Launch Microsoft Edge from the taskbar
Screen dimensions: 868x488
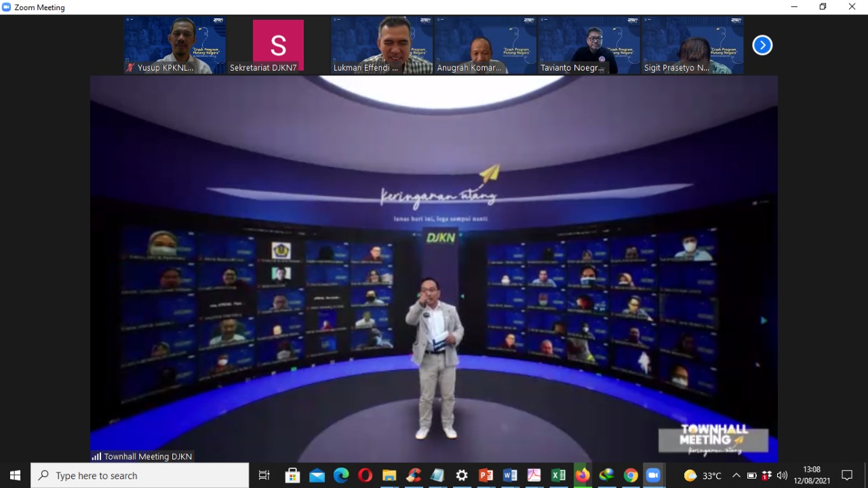340,475
